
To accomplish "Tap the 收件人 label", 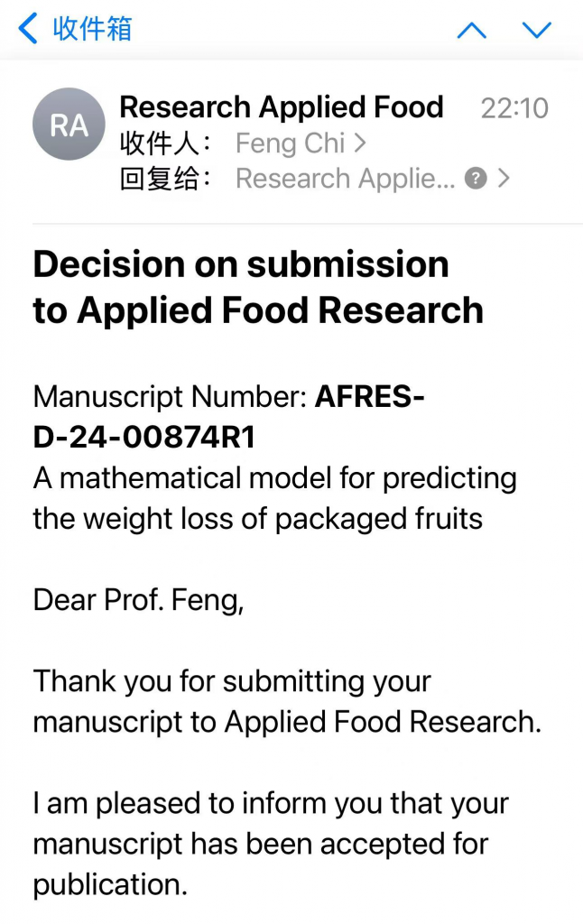I will click(166, 143).
